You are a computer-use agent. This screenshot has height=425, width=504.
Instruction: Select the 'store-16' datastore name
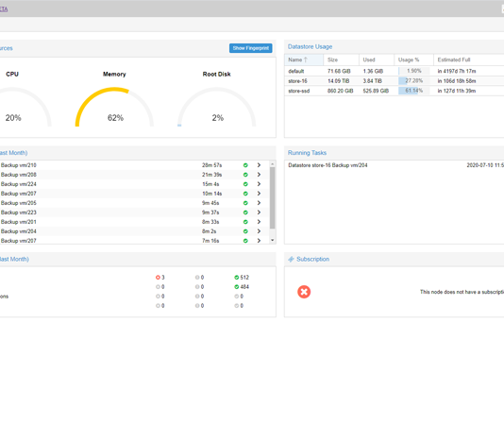click(x=297, y=81)
